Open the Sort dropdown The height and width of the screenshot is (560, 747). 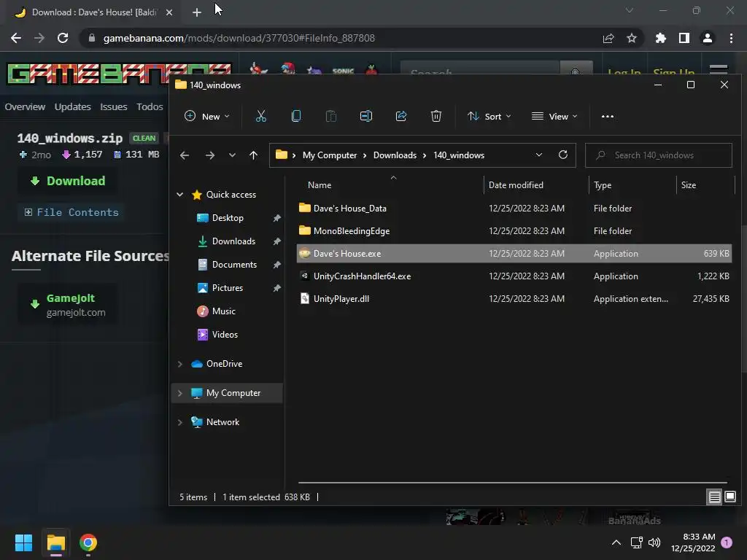click(x=489, y=116)
